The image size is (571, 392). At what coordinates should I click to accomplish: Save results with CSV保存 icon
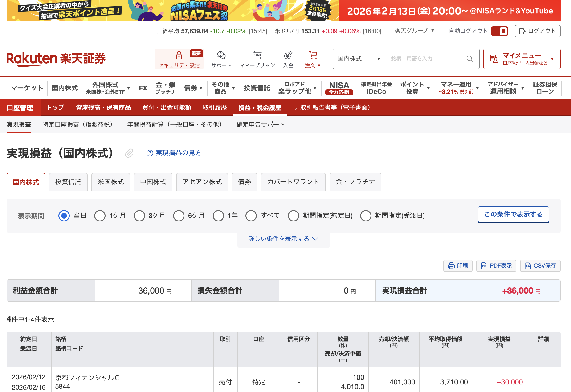coord(540,266)
